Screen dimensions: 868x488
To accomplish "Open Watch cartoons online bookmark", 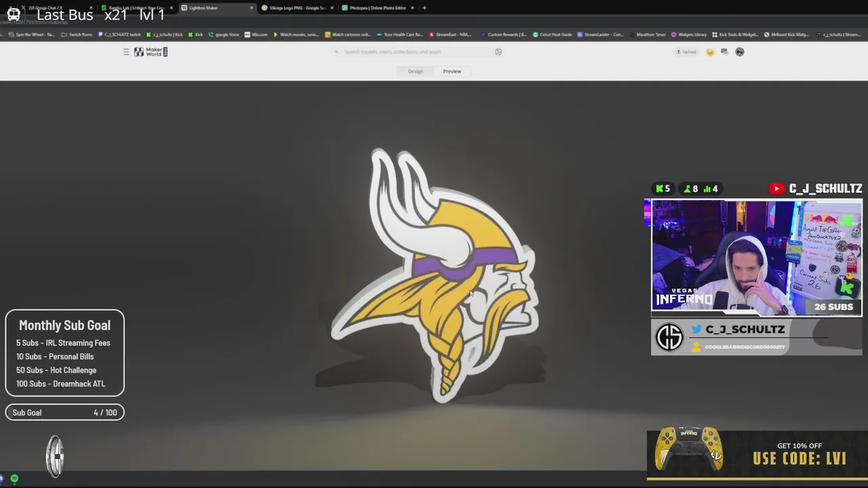I will tap(348, 35).
